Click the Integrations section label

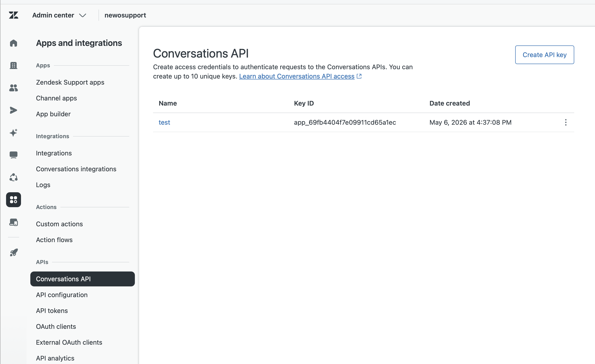tap(52, 136)
